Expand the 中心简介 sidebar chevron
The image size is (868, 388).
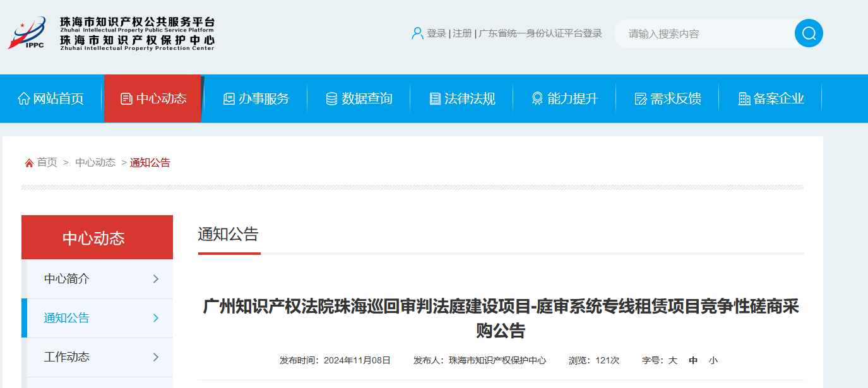tap(155, 279)
